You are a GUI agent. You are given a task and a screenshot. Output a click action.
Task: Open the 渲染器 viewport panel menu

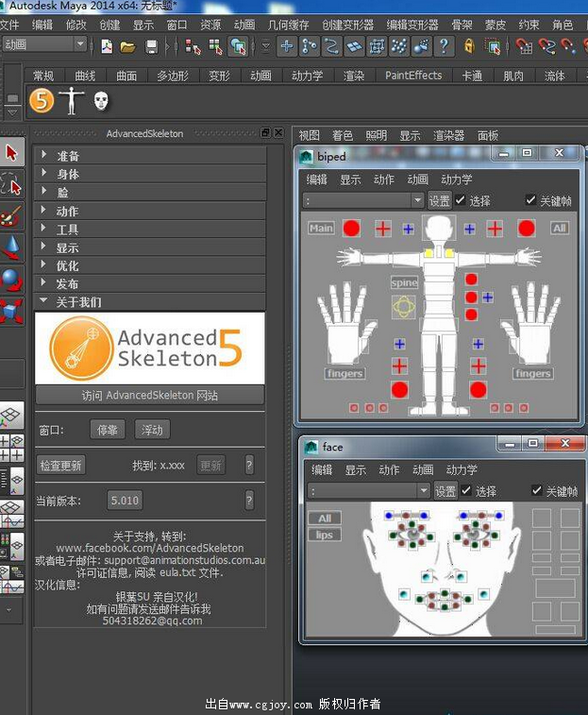[448, 135]
